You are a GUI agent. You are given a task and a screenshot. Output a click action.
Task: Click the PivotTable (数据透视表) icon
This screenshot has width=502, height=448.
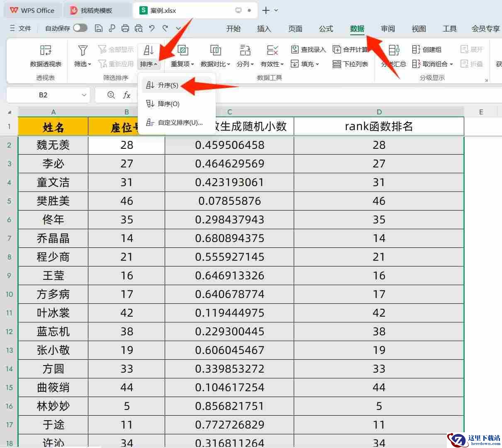pyautogui.click(x=46, y=51)
